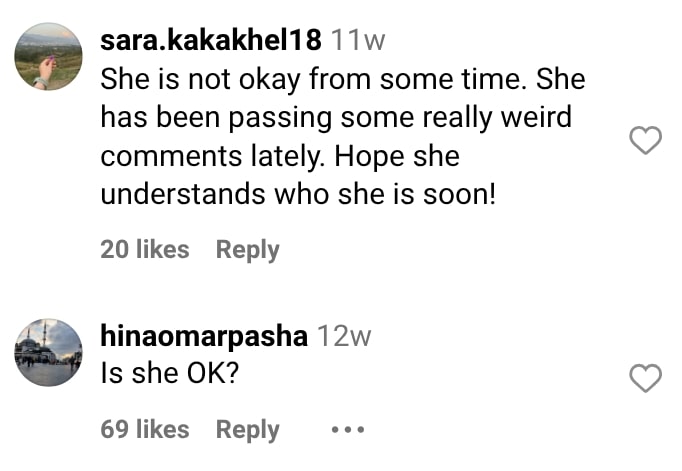
Task: Click the line "comments lately. Hope she"
Action: [x=280, y=157]
